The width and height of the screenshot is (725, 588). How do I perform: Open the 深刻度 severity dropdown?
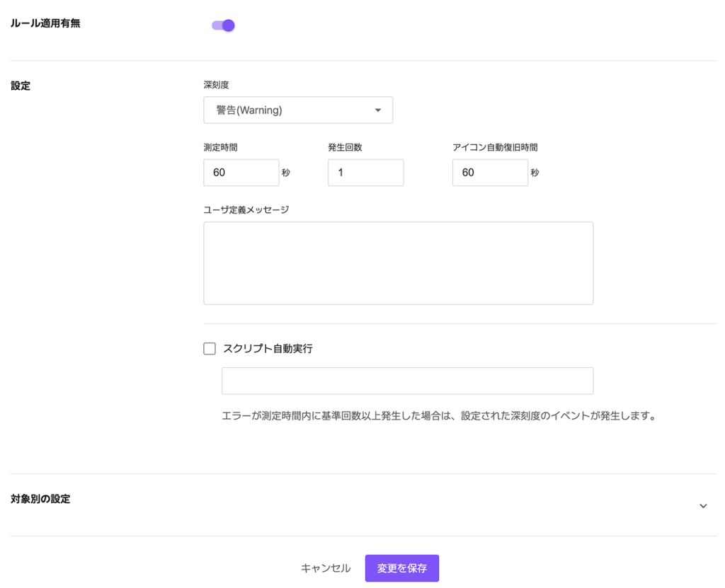point(297,110)
